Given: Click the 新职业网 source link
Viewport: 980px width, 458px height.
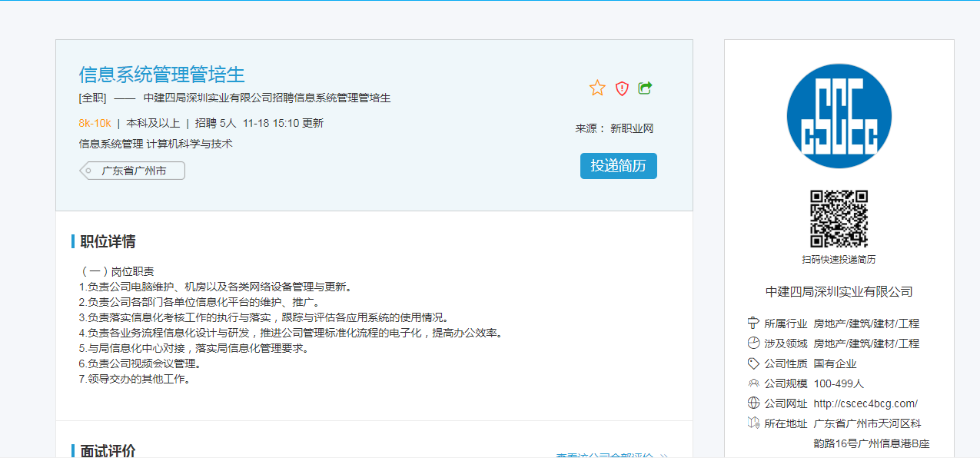Looking at the screenshot, I should (631, 128).
